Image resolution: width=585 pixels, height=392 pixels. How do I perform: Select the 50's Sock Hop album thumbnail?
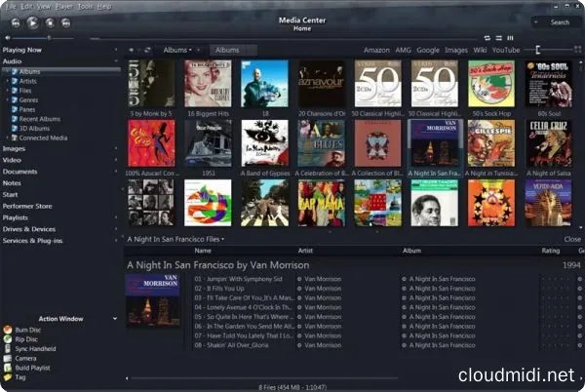tap(490, 84)
